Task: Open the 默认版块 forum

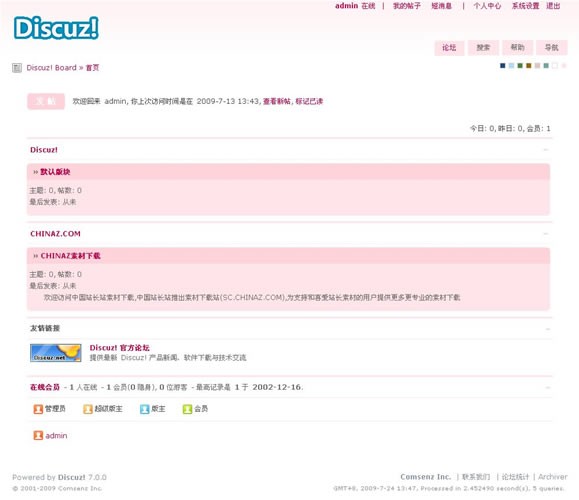Action: click(x=55, y=172)
